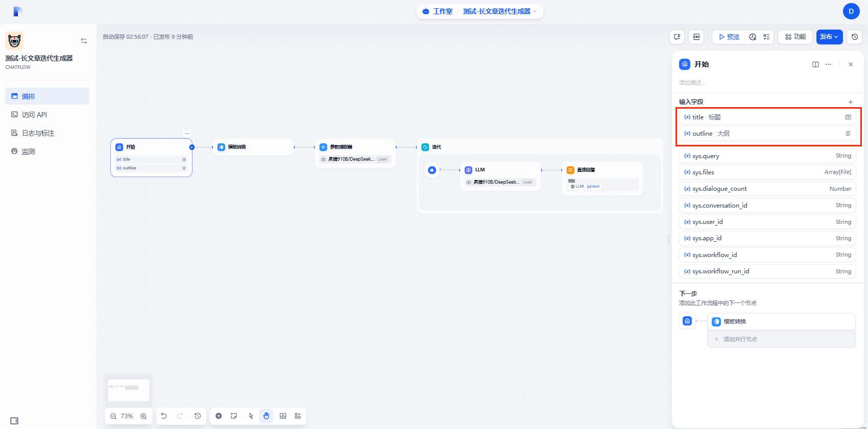Viewport: 868px width, 429px height.
Task: Open the checklist icon beside preview
Action: tap(766, 37)
